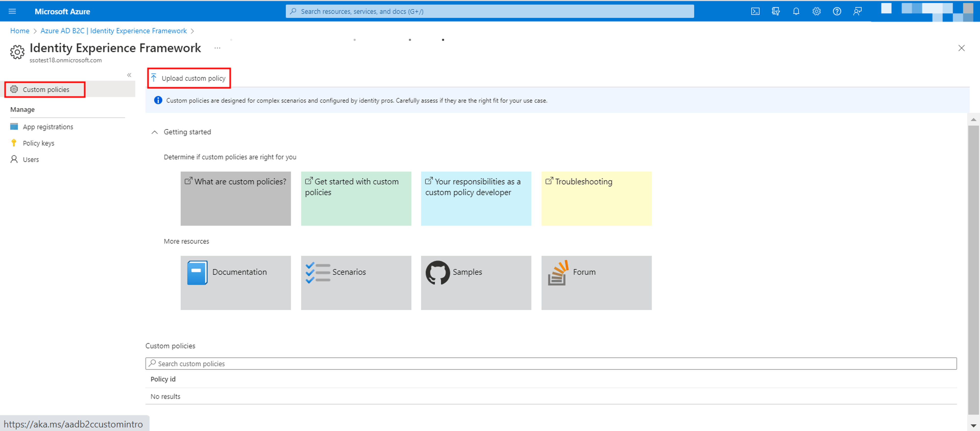Open the Directories and subscriptions filter icon

point(776,11)
